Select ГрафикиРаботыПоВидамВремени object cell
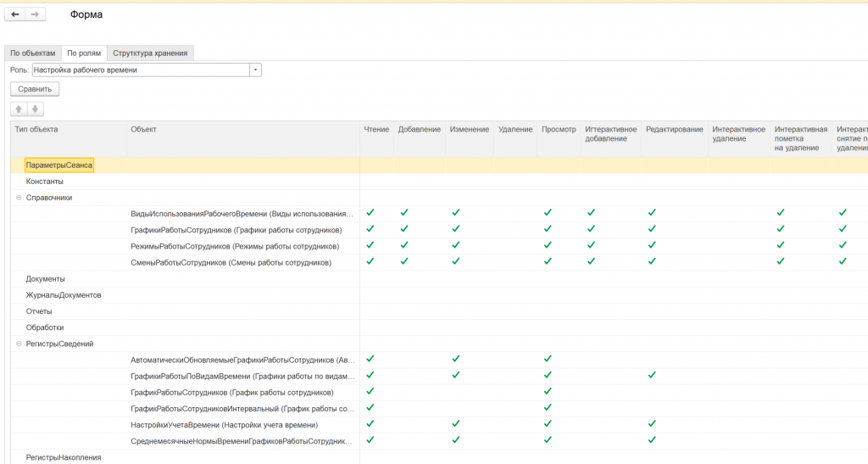 pos(243,376)
